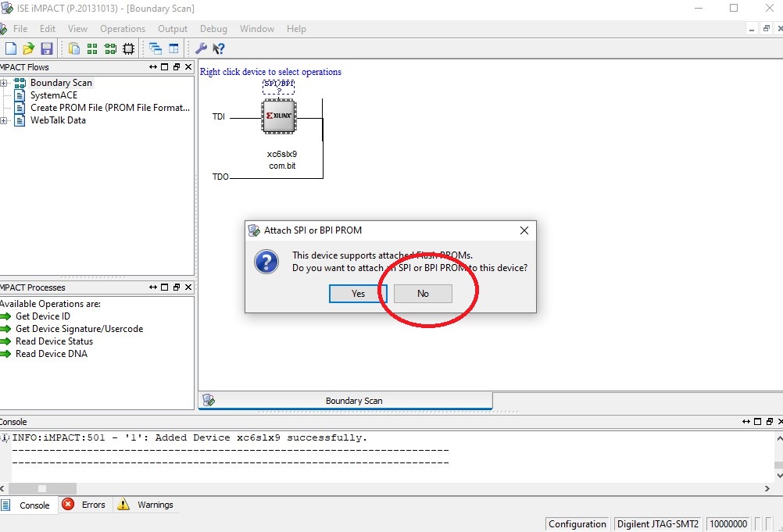The image size is (783, 532).
Task: Switch to the Boundary Scan document tab
Action: 345,401
